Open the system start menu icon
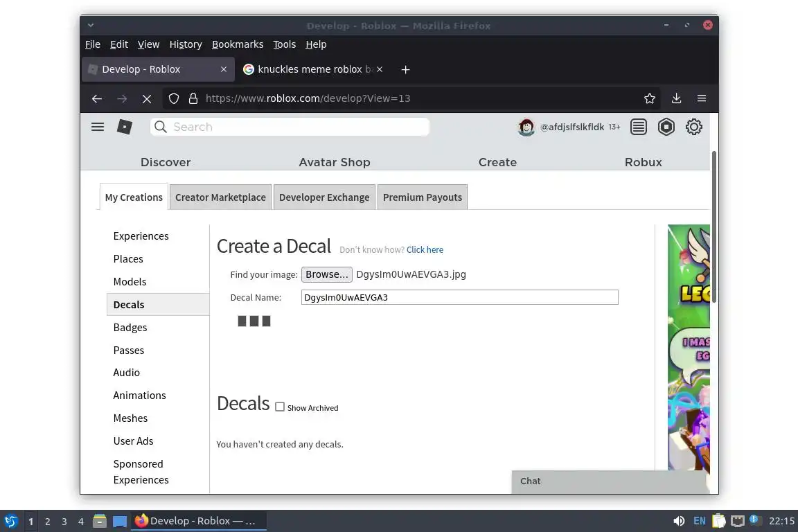 click(x=10, y=521)
